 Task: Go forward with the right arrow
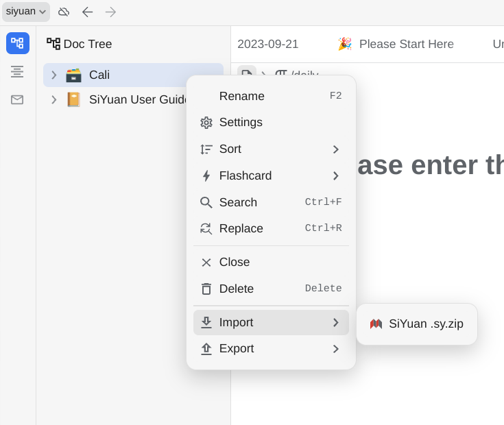(110, 12)
